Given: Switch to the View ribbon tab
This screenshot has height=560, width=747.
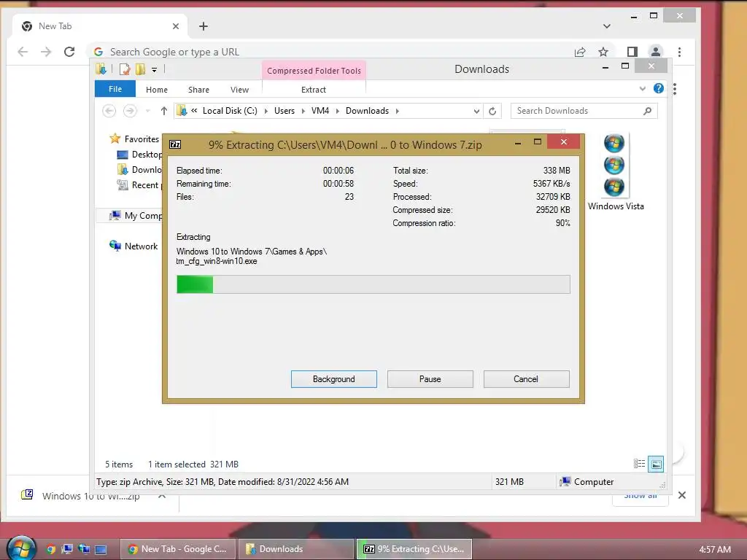Looking at the screenshot, I should 239,90.
